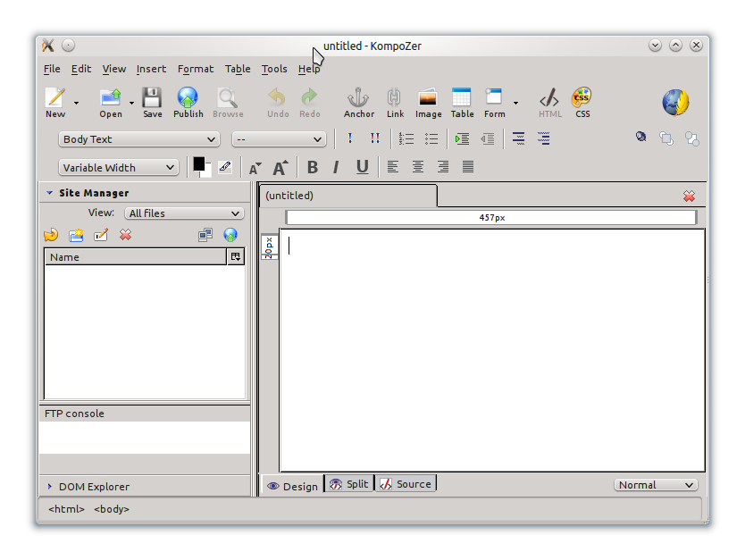Toggle strong emphasis with double exclamation icon

(375, 138)
